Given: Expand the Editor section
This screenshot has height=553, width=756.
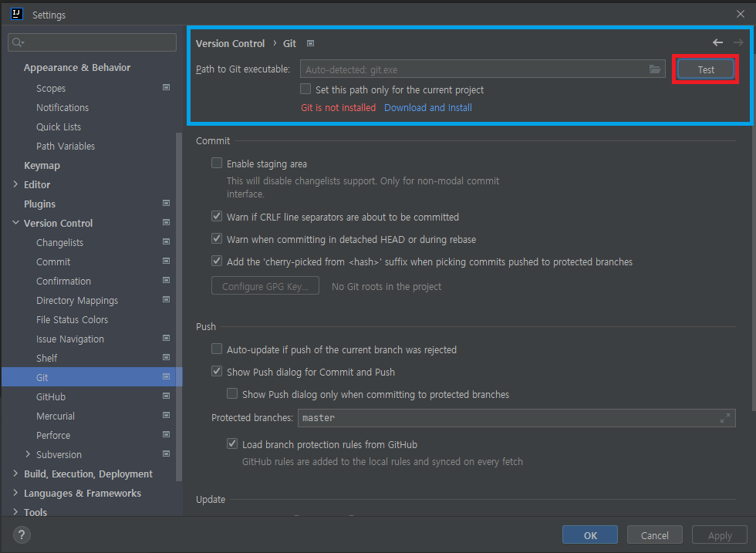Looking at the screenshot, I should pos(15,184).
